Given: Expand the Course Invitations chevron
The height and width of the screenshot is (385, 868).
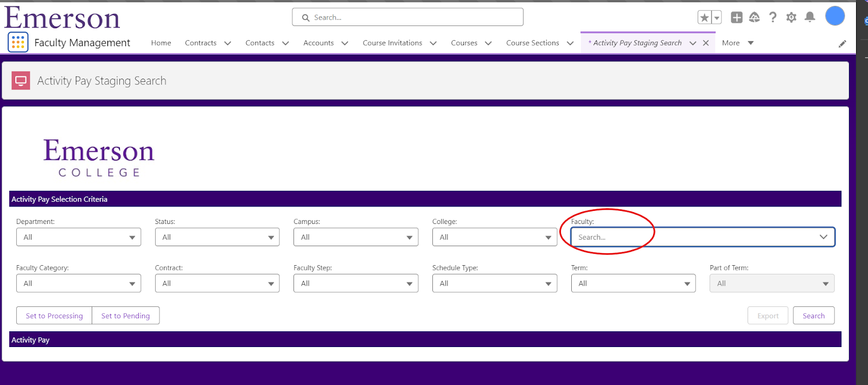Looking at the screenshot, I should pos(433,43).
